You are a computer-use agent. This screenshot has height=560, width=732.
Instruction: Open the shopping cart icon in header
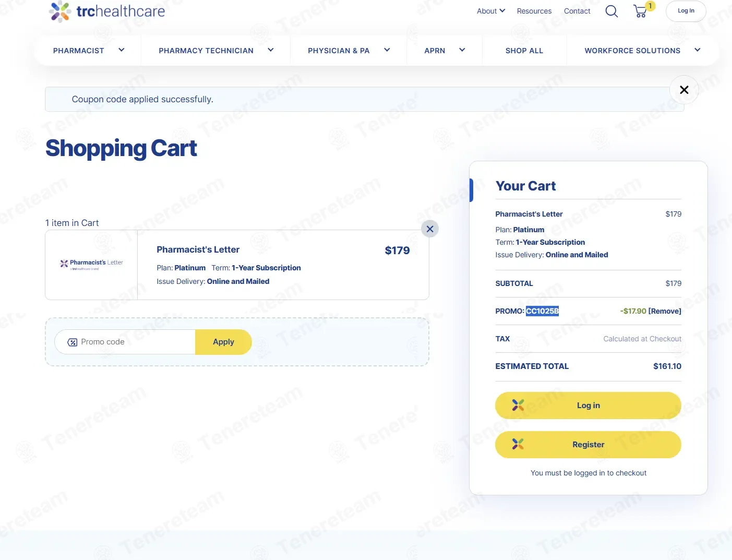(x=641, y=11)
